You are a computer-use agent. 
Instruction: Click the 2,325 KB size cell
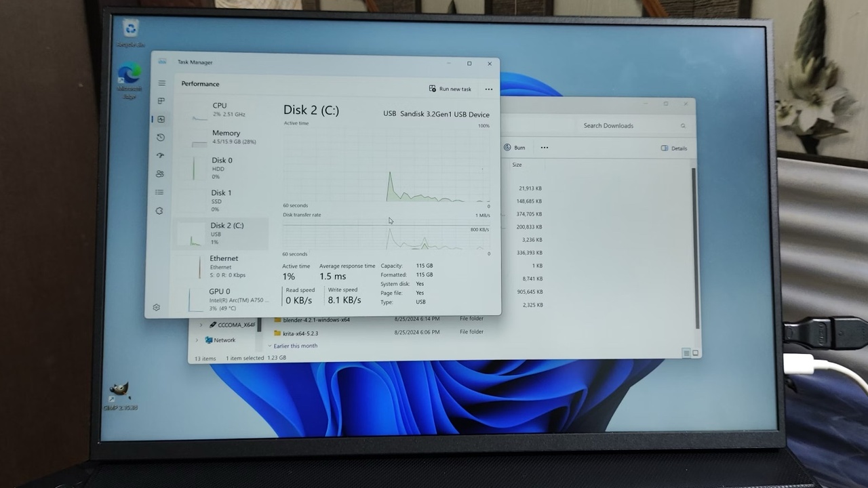(533, 305)
